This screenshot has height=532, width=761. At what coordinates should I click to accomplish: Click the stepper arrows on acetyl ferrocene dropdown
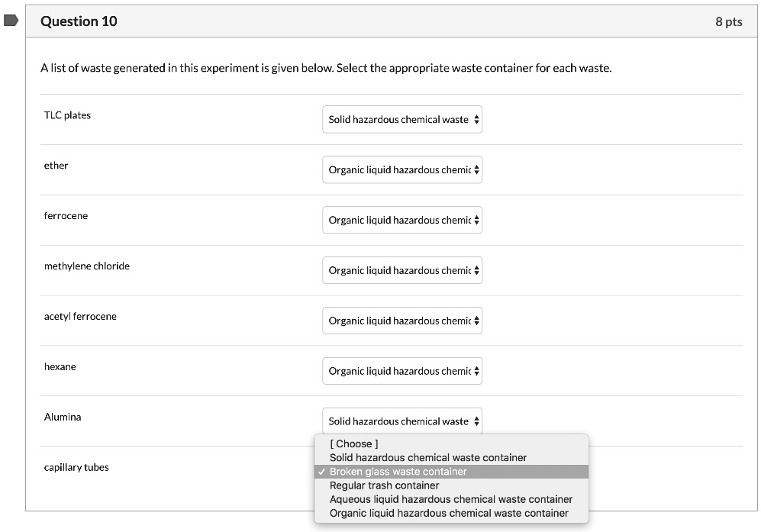[476, 321]
